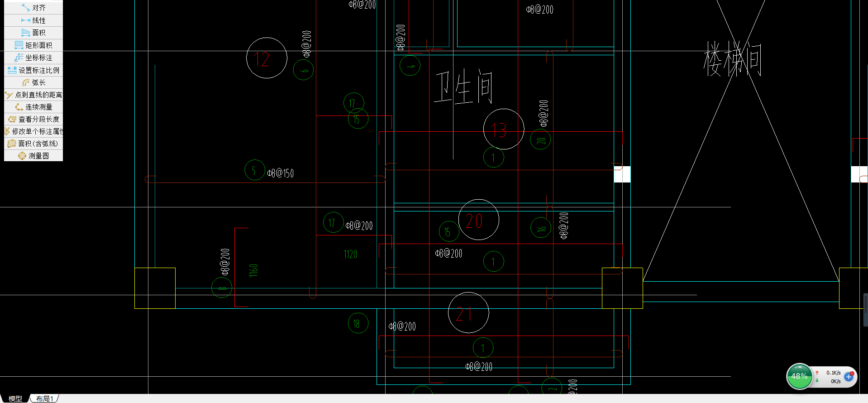The height and width of the screenshot is (403, 868).
Task: Choose 点到直线的距离 point-to-line distance tool
Action: tap(33, 95)
